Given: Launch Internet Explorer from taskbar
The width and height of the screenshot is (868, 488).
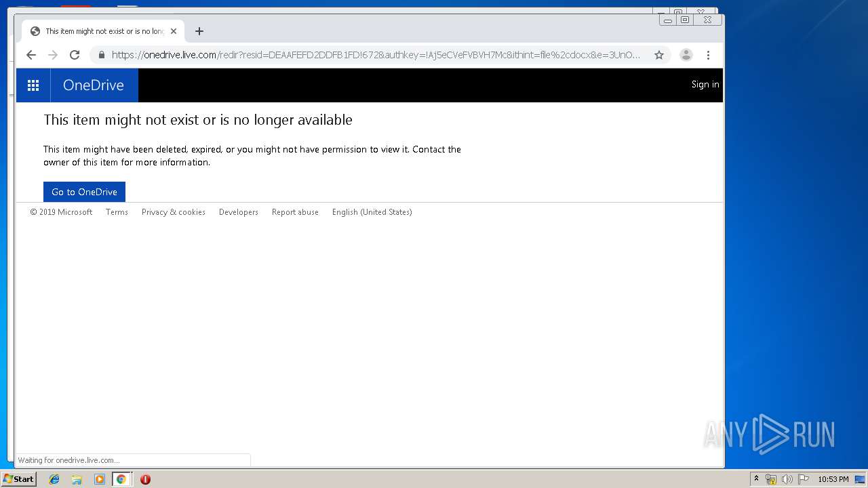Looking at the screenshot, I should tap(54, 479).
